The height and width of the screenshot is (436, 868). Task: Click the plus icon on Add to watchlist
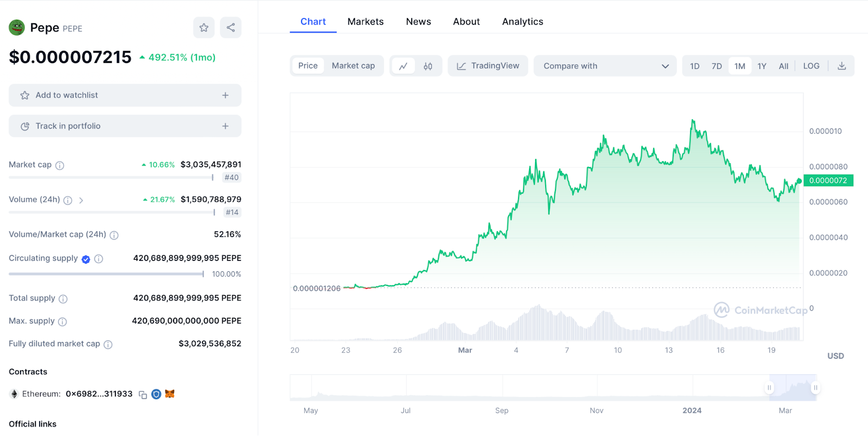(225, 95)
